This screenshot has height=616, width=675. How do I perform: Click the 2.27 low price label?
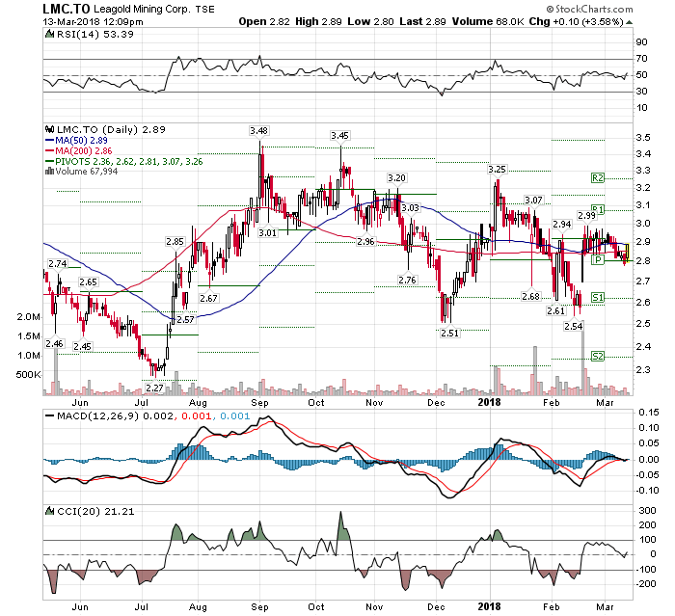(154, 388)
